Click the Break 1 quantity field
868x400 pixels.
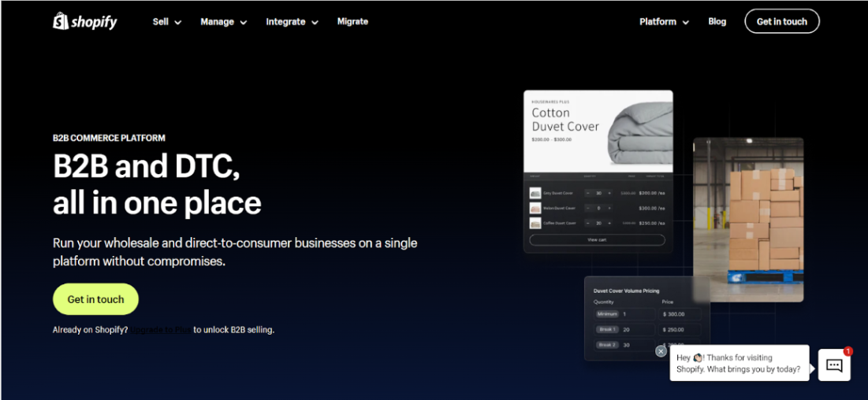(624, 330)
